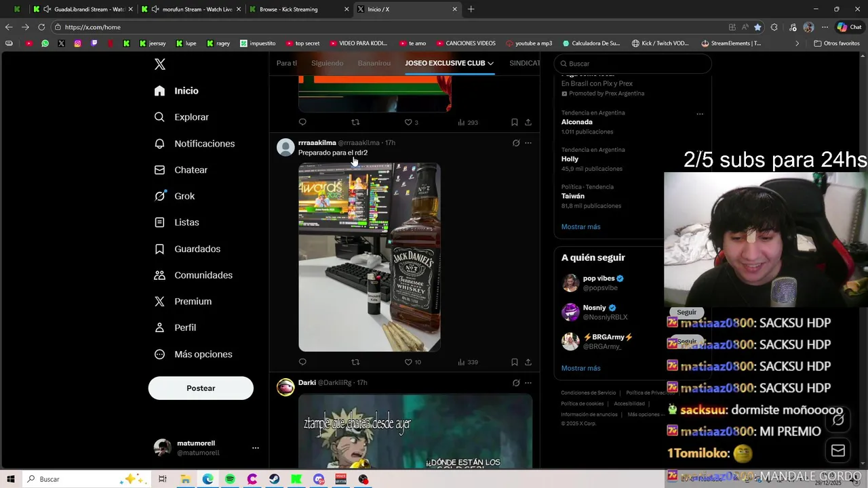Open Perfil page
Viewport: 868px width, 488px height.
175,327
